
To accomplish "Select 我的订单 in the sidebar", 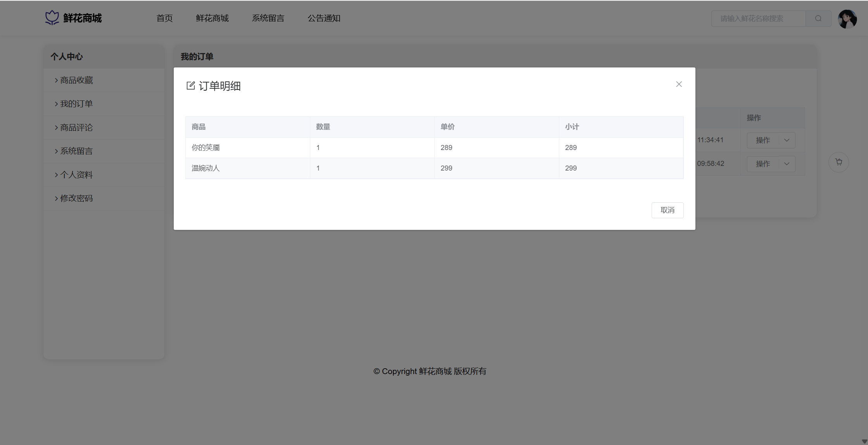I will [x=76, y=104].
